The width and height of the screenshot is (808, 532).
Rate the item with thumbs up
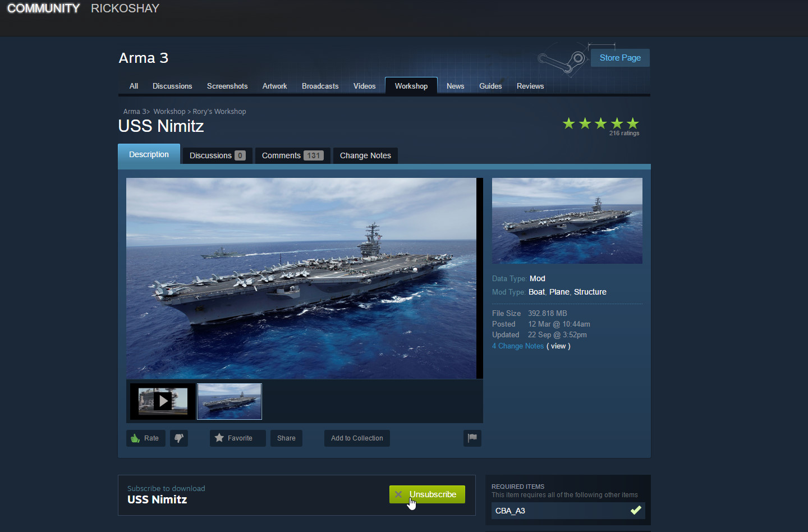[146, 438]
